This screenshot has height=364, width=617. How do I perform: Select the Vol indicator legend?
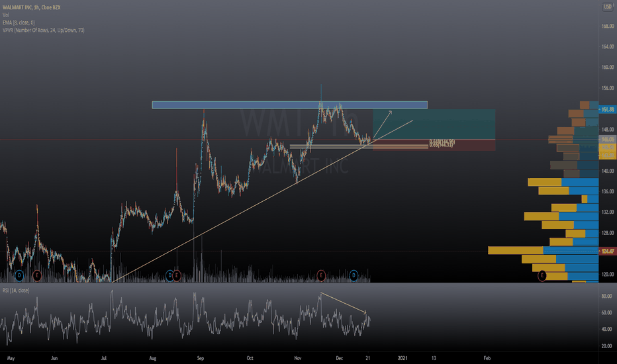click(5, 15)
